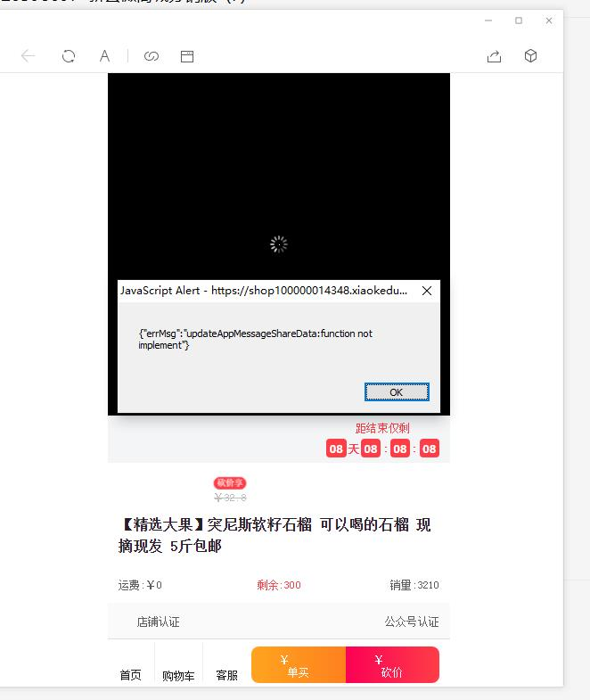Open the font size 'A' tool

(x=104, y=56)
